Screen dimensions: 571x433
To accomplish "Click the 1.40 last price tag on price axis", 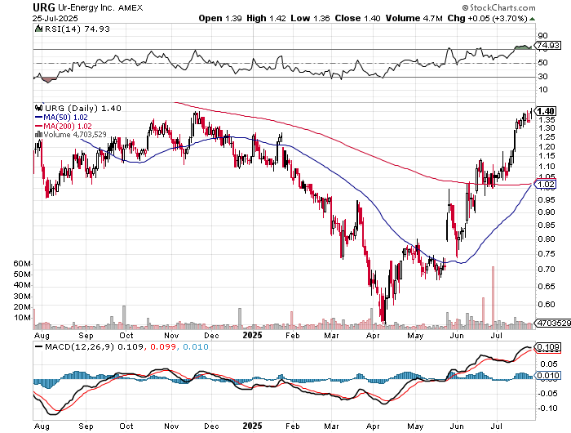I will pyautogui.click(x=546, y=111).
